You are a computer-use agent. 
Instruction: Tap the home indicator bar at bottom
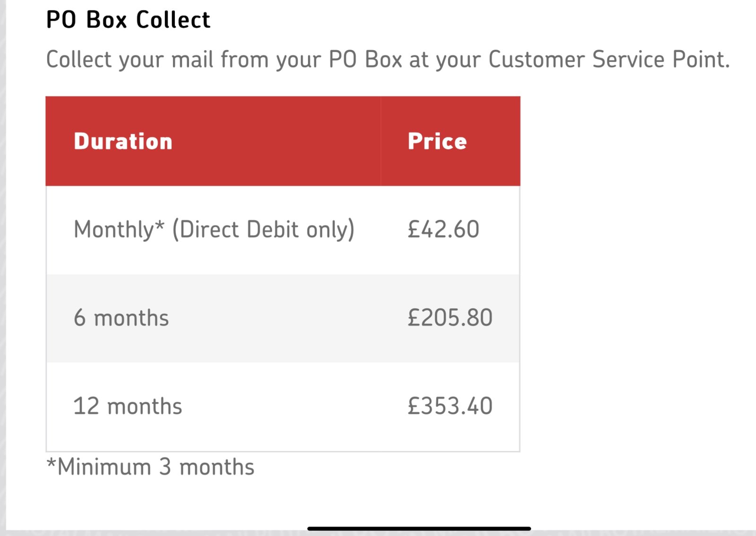tap(419, 528)
